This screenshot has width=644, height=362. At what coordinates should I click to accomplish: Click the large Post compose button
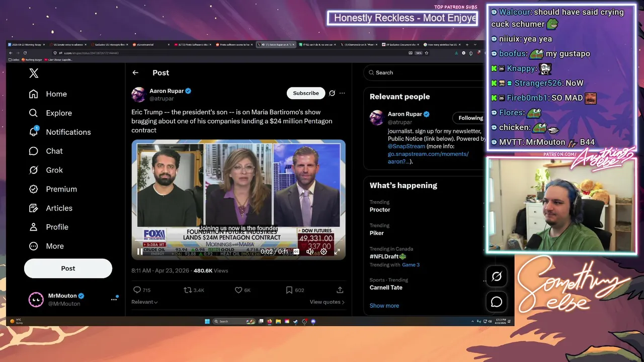pos(68,268)
